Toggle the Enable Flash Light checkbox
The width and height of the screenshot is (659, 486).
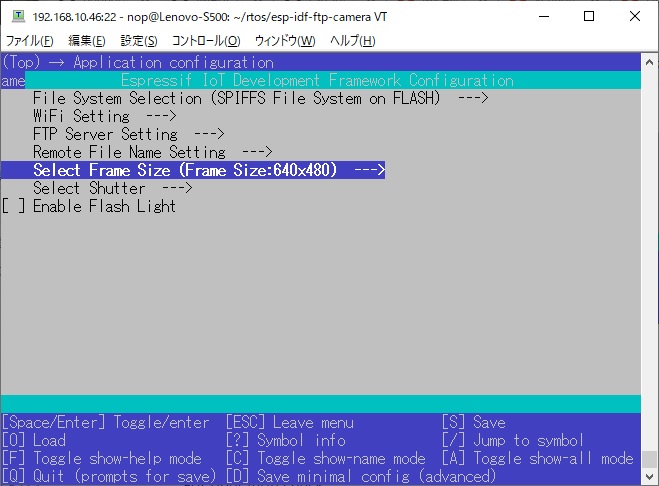click(13, 206)
